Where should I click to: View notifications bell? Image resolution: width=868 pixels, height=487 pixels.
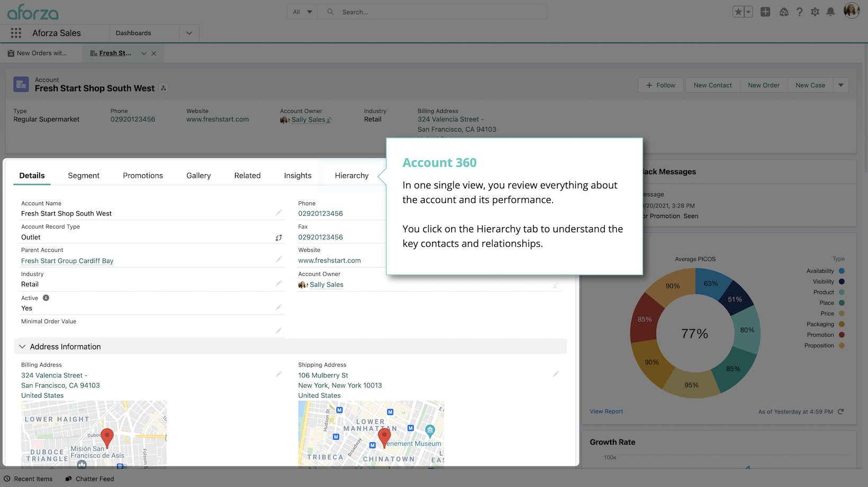pos(831,12)
